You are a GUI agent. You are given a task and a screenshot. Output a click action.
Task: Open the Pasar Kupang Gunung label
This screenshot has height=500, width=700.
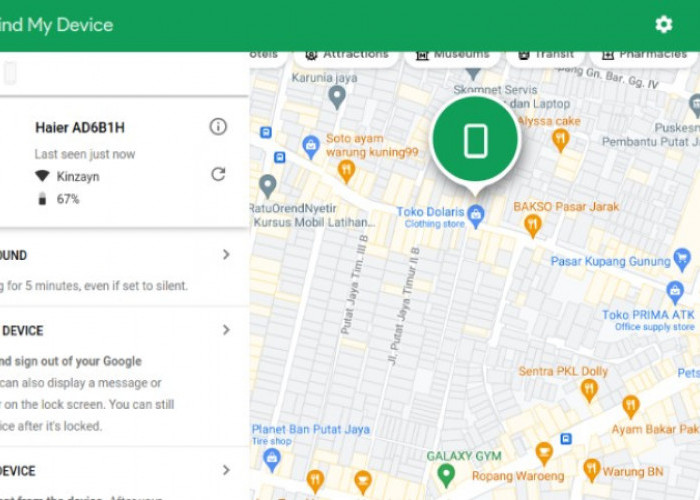[x=610, y=261]
